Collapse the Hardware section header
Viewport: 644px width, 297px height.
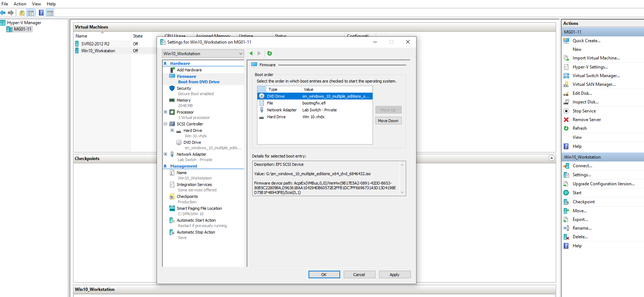165,63
